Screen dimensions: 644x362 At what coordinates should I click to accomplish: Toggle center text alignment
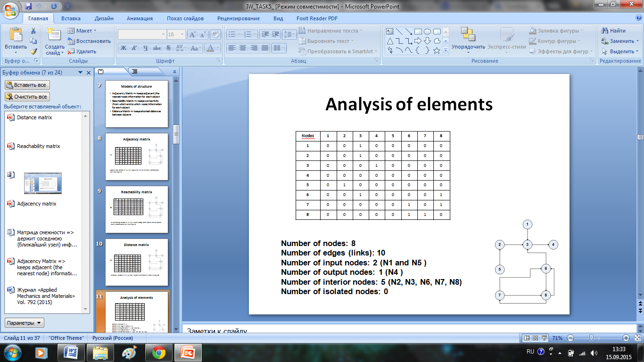(243, 48)
